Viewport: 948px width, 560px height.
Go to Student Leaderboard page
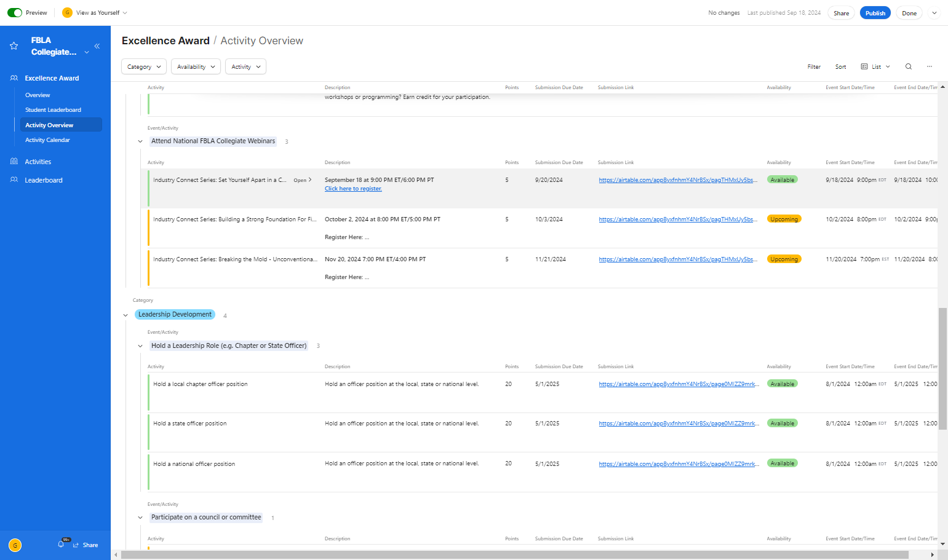(x=53, y=110)
